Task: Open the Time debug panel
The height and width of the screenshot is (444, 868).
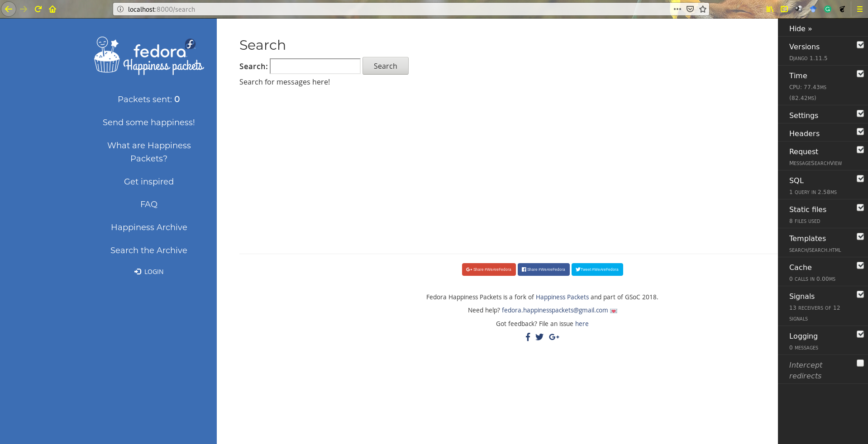Action: pos(798,76)
